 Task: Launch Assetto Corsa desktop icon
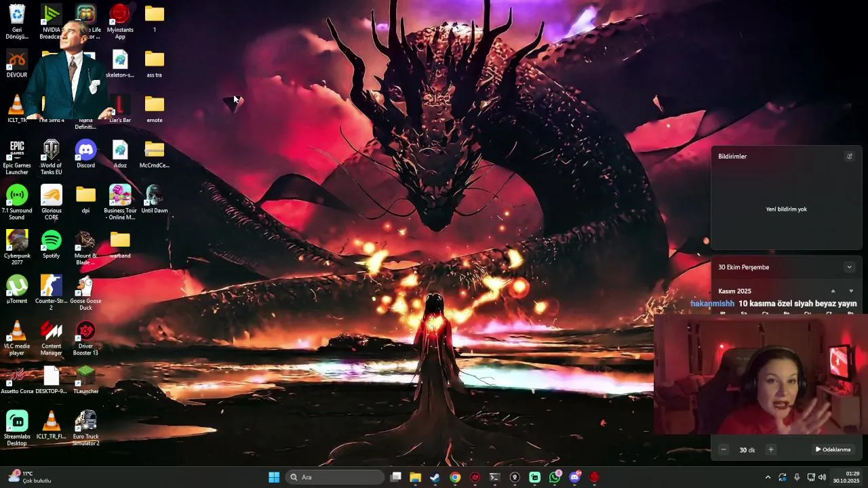click(17, 381)
